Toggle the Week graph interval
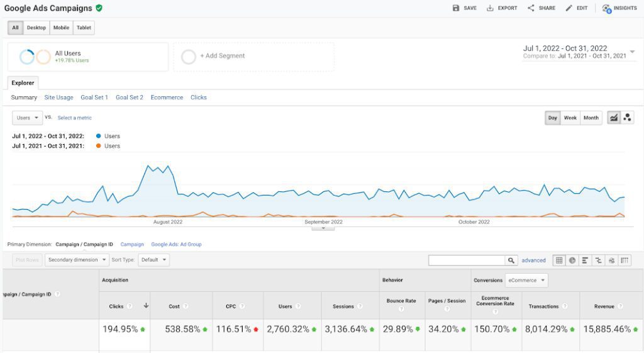This screenshot has width=644, height=353. pos(570,118)
